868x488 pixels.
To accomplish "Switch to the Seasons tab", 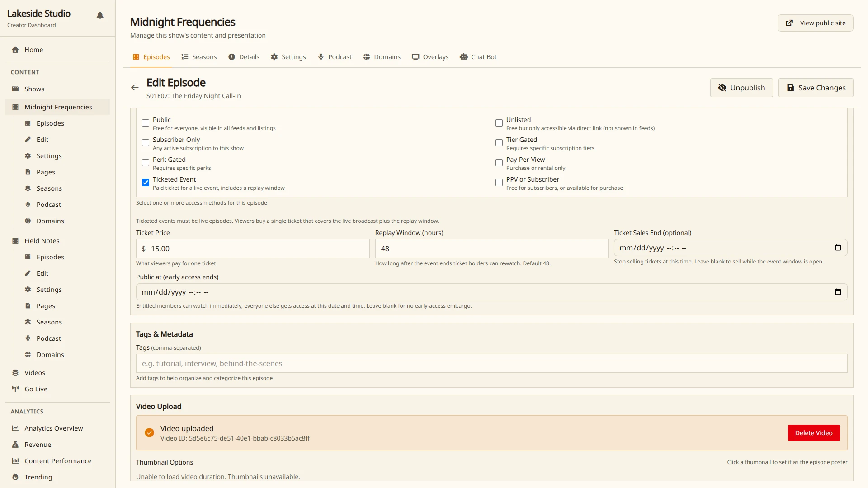I will point(199,57).
